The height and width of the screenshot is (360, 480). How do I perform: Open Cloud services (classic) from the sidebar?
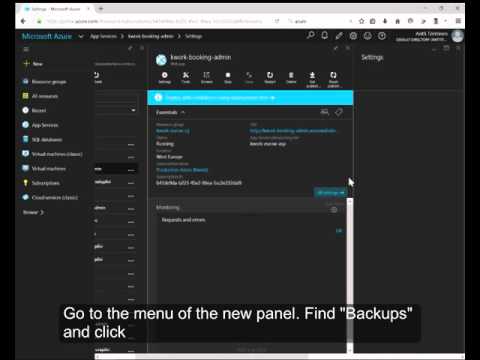[50, 197]
